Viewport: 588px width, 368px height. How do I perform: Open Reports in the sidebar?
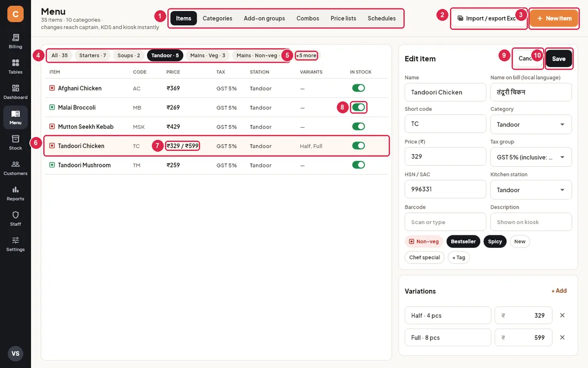16,193
